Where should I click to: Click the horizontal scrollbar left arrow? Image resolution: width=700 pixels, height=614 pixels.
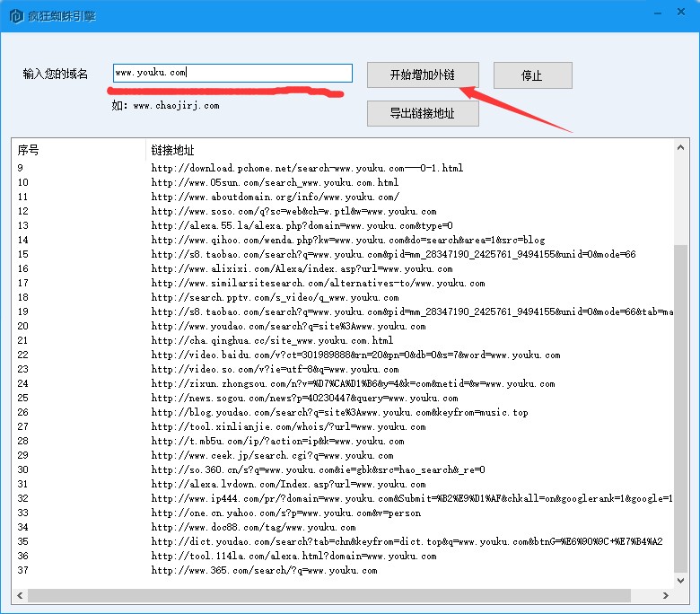point(20,596)
